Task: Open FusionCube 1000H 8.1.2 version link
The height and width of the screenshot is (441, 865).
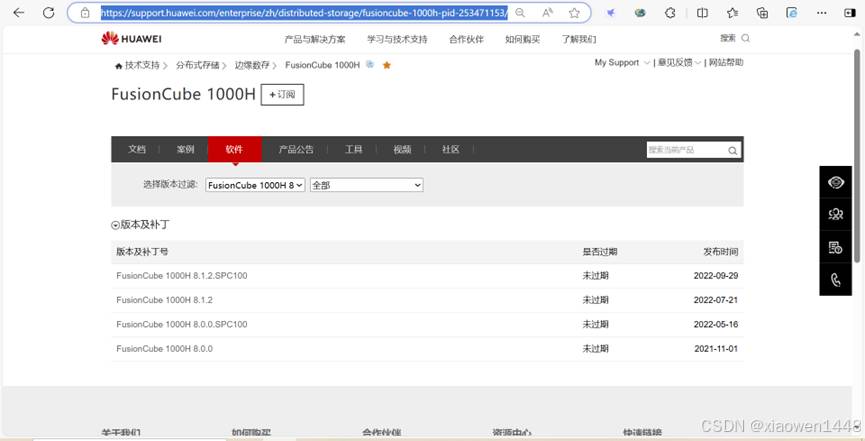Action: 164,300
